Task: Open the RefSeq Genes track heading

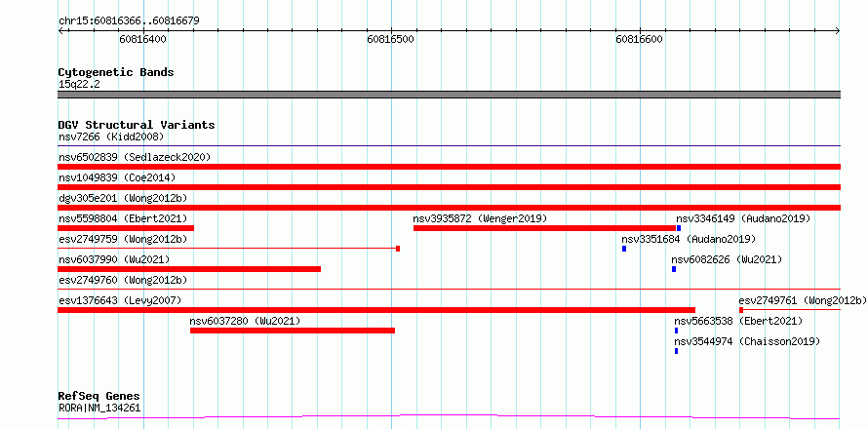Action: click(99, 396)
